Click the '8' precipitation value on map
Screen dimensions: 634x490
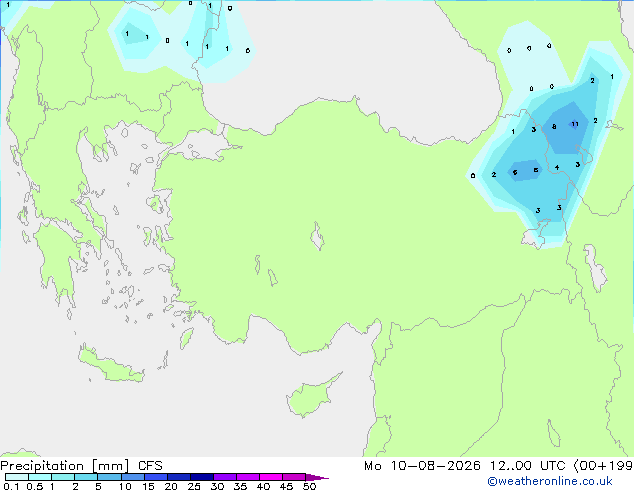pyautogui.click(x=554, y=127)
